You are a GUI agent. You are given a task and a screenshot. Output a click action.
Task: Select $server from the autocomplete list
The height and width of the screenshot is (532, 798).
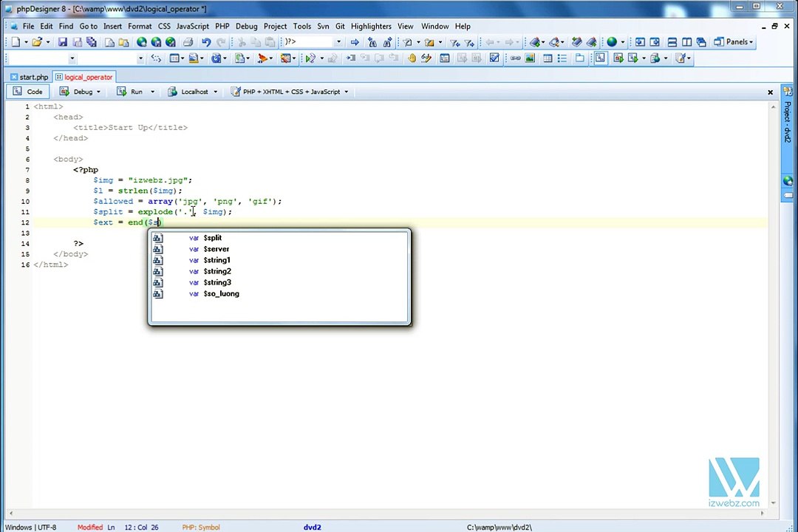[279, 249]
